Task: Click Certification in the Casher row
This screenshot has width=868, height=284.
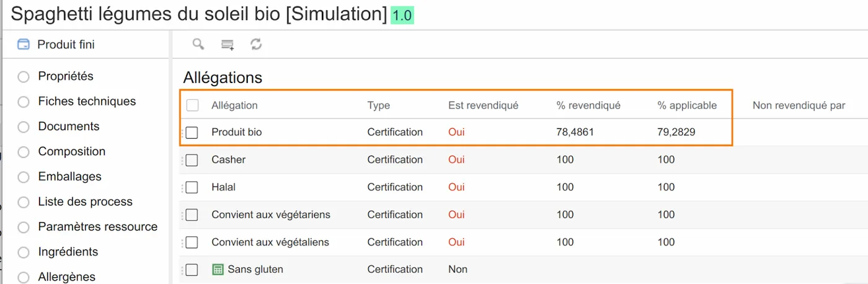Action: (395, 159)
